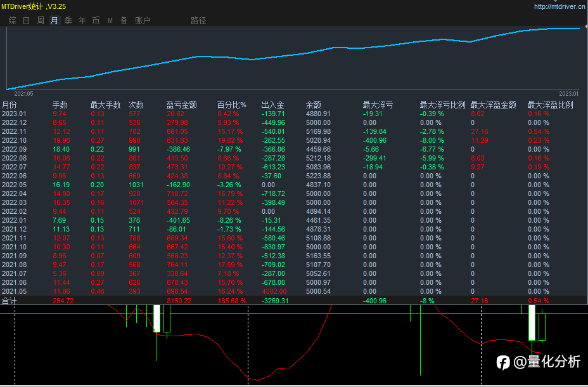This screenshot has width=588, height=387.
Task: Click profit value 831.83 in 2022.10 row
Action: pos(178,140)
